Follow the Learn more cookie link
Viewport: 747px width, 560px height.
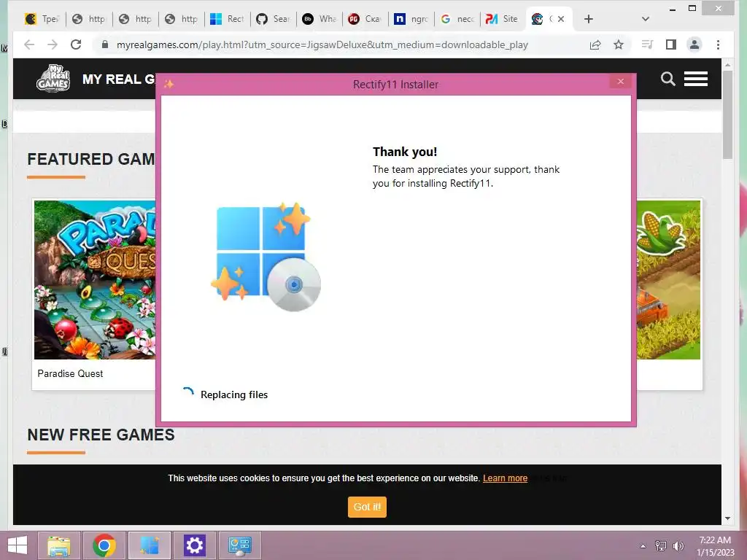point(505,478)
